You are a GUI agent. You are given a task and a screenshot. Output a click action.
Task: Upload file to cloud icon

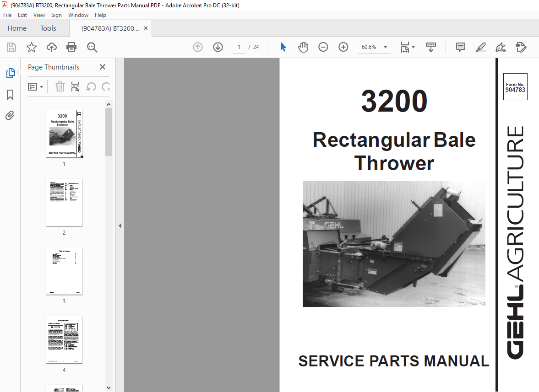pyautogui.click(x=52, y=47)
